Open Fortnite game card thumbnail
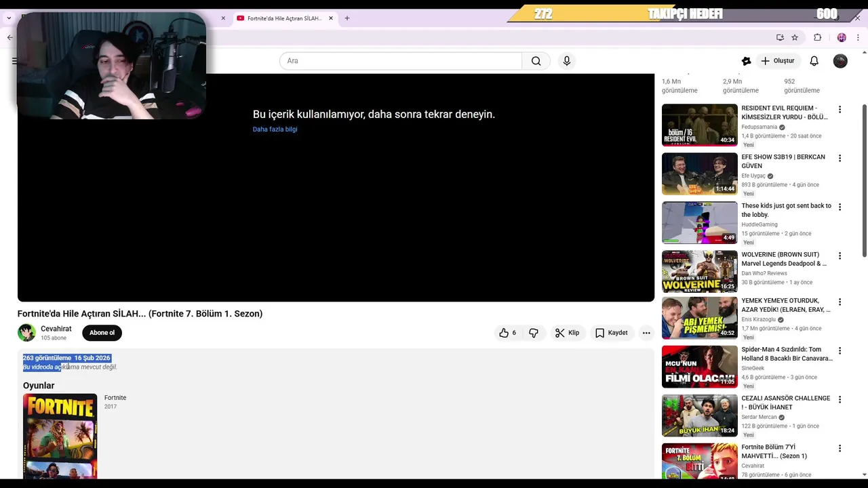 point(60,436)
